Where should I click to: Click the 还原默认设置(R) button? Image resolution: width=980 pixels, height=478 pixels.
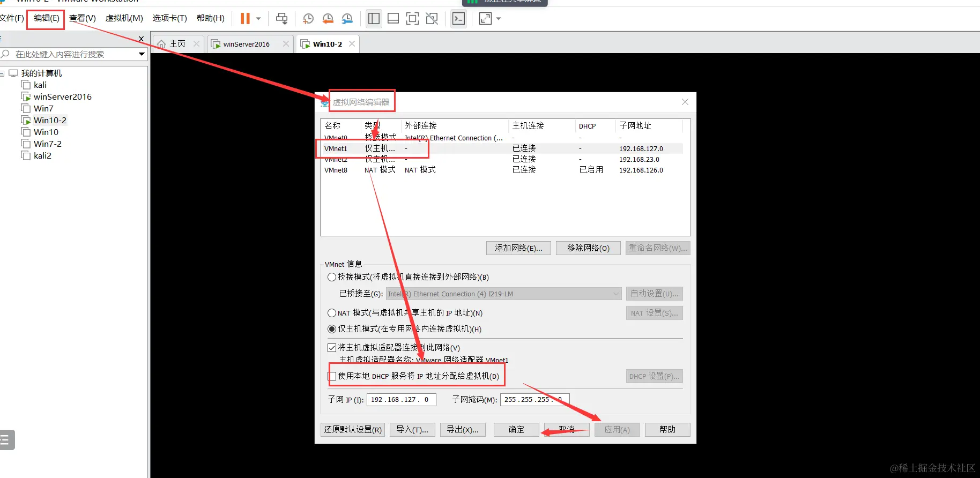coord(353,429)
